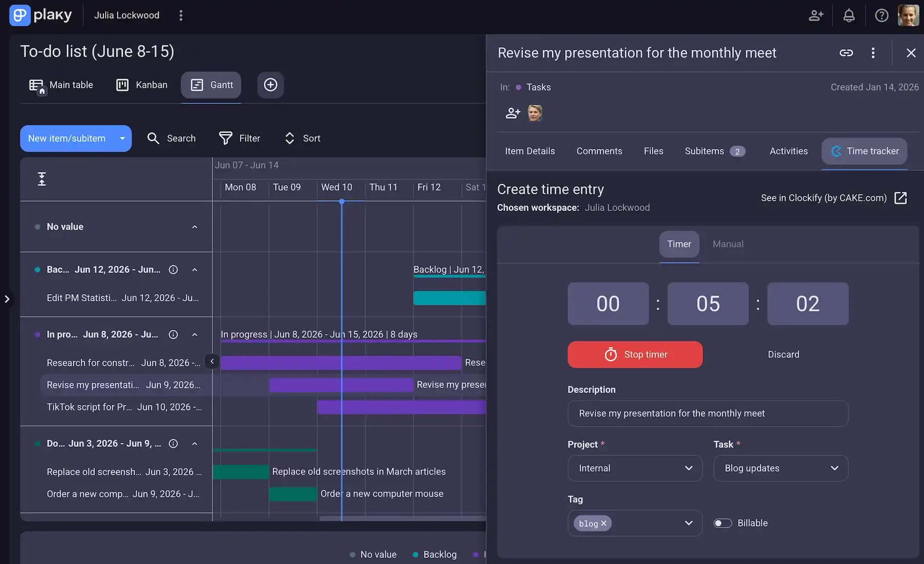Add a new board view with plus icon
924x564 pixels.
tap(271, 85)
